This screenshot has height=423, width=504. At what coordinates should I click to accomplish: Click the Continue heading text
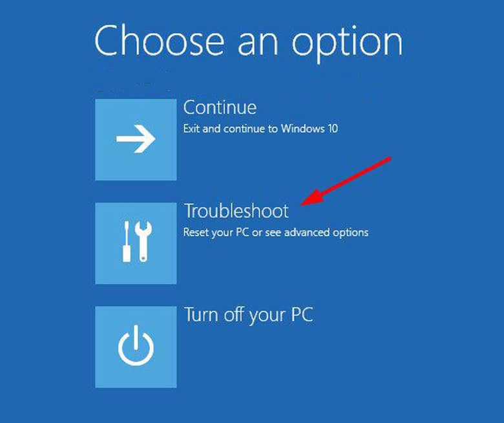220,107
